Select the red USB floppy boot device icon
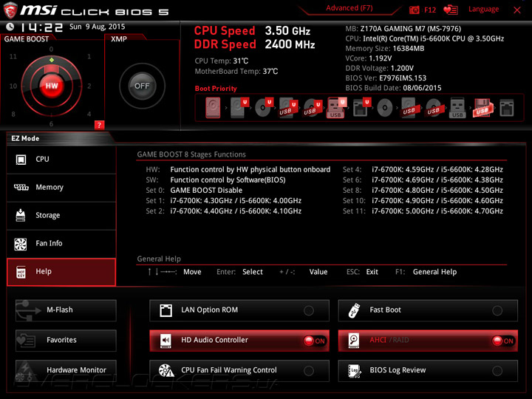This screenshot has height=399, width=532. pyautogui.click(x=482, y=108)
